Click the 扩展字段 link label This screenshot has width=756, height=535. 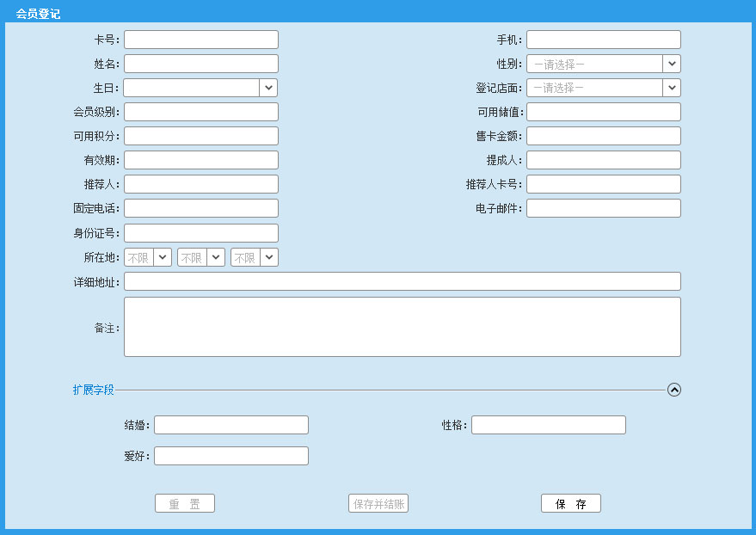[x=93, y=390]
